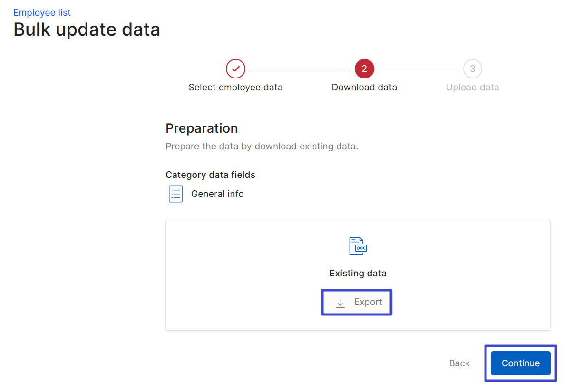The height and width of the screenshot is (392, 583).
Task: Select the General info category text
Action: click(217, 194)
